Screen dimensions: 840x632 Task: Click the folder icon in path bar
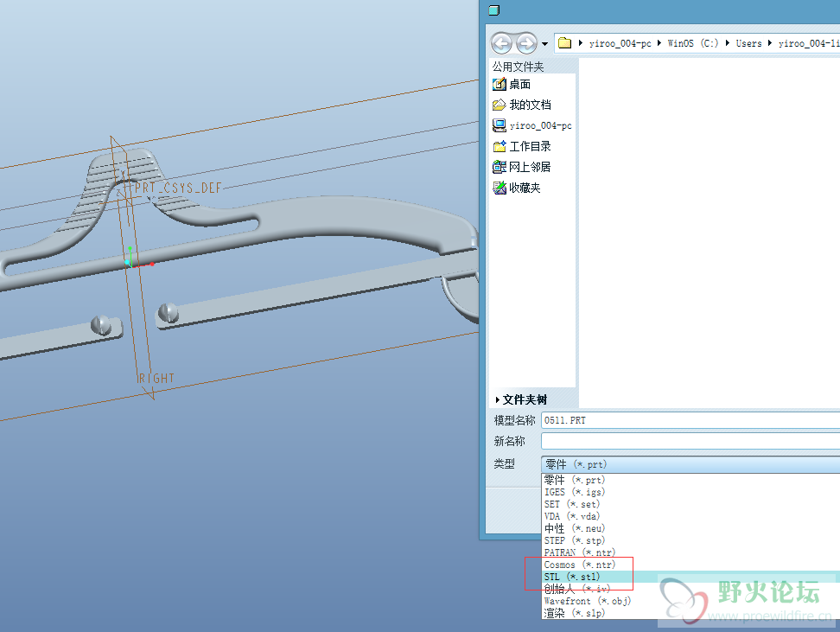pos(565,42)
